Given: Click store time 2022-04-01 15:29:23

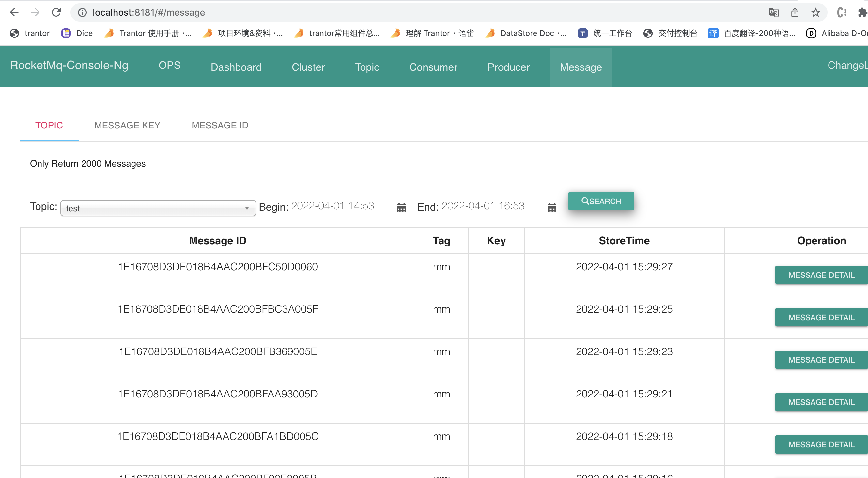Looking at the screenshot, I should pos(624,351).
